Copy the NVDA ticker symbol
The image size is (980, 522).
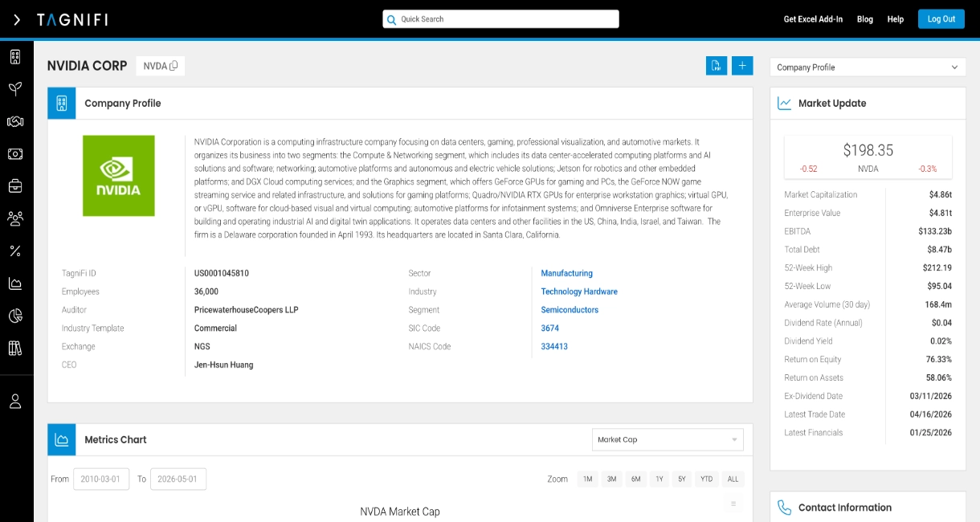[174, 66]
